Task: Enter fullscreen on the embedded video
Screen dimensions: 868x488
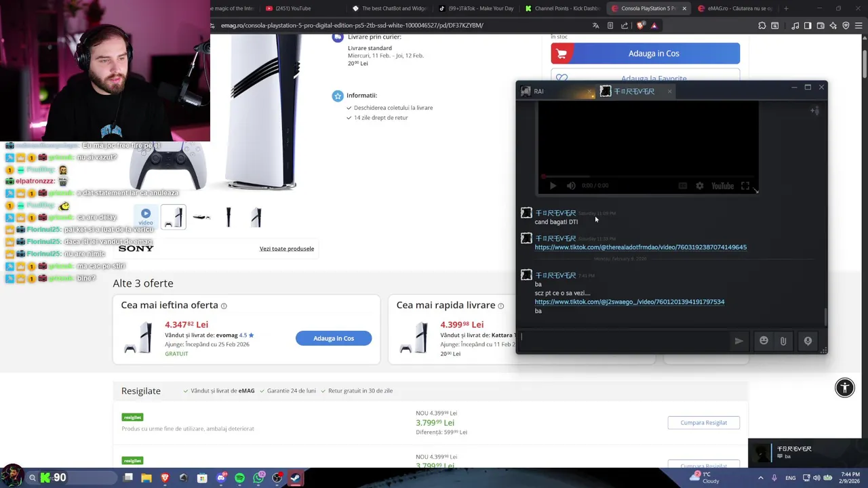Action: tap(745, 186)
